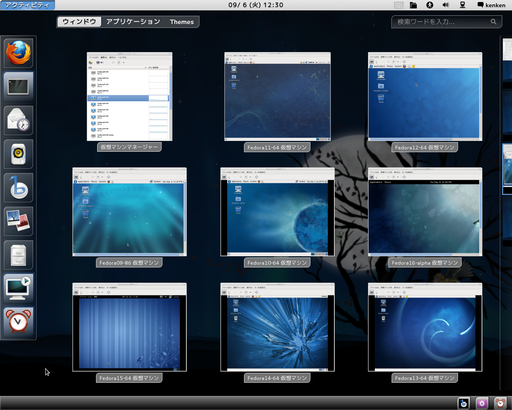Select the Fedora14-64 virtual machine window thumbnail

(277, 327)
